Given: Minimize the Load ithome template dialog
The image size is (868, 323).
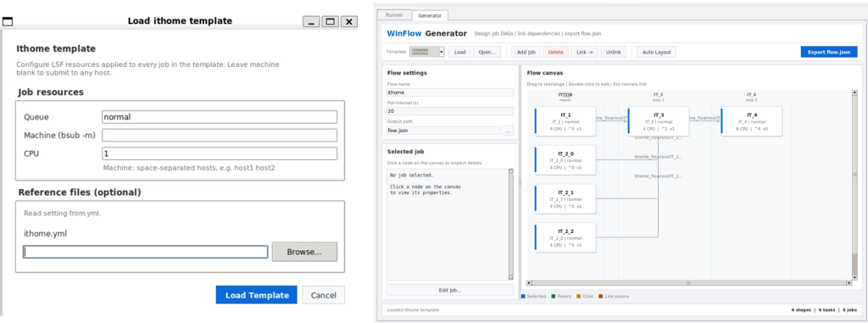Looking at the screenshot, I should [312, 21].
